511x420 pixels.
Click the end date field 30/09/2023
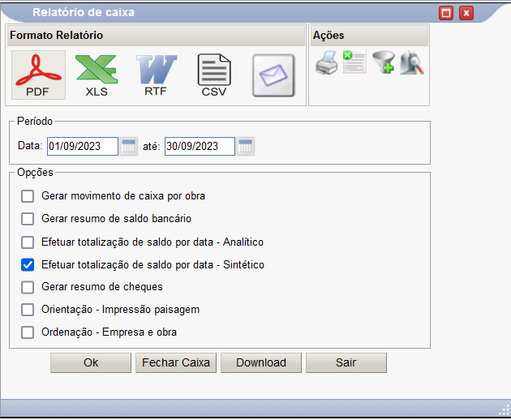pyautogui.click(x=200, y=146)
